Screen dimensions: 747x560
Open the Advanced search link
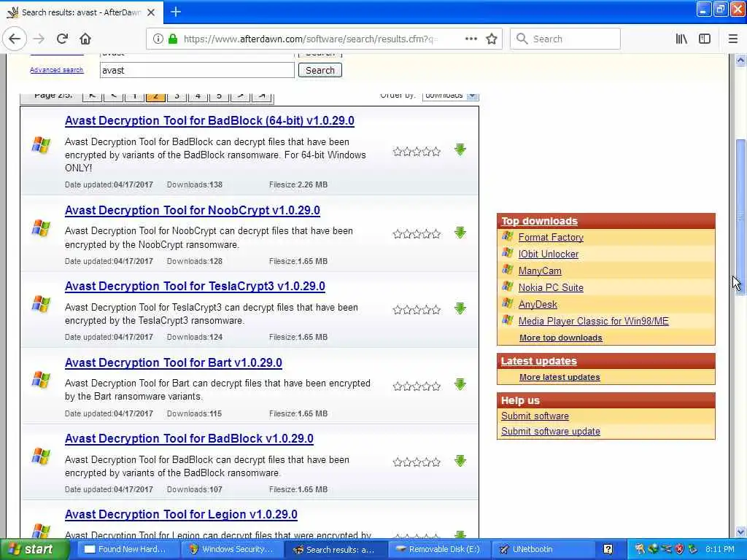pos(57,70)
